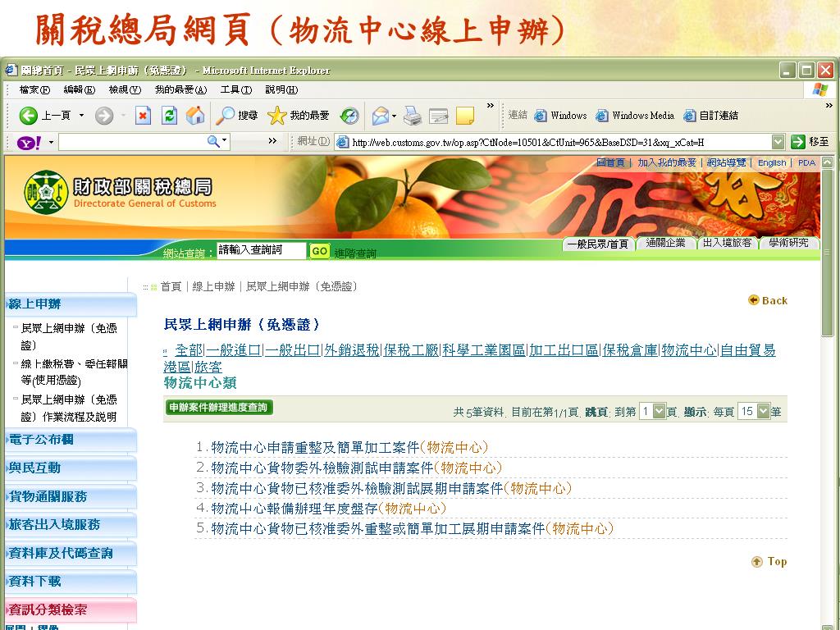Open the 資訊分類檢索 sidebar section
840x630 pixels.
[x=71, y=609]
